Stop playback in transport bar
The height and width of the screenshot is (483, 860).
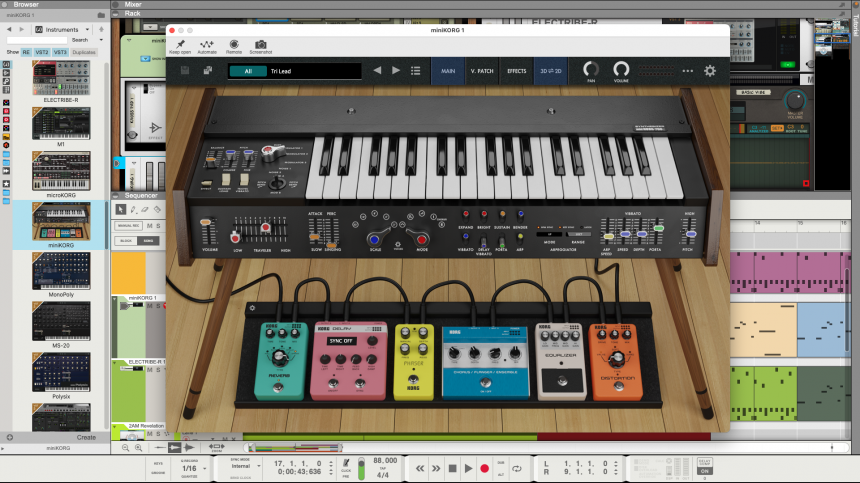[x=452, y=469]
